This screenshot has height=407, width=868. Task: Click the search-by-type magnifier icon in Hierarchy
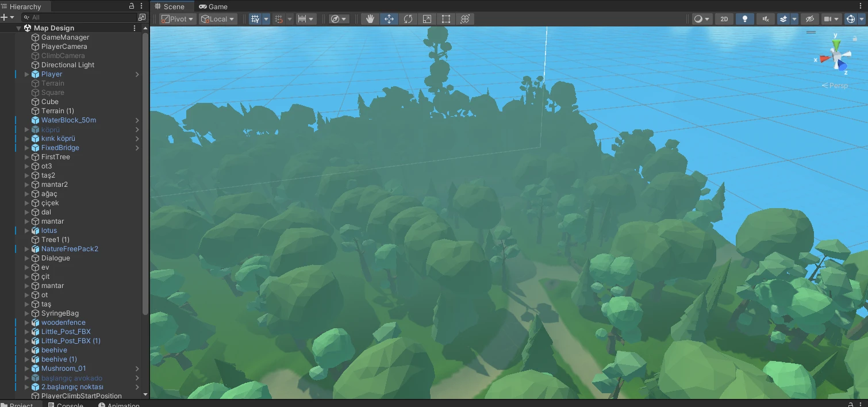[26, 17]
